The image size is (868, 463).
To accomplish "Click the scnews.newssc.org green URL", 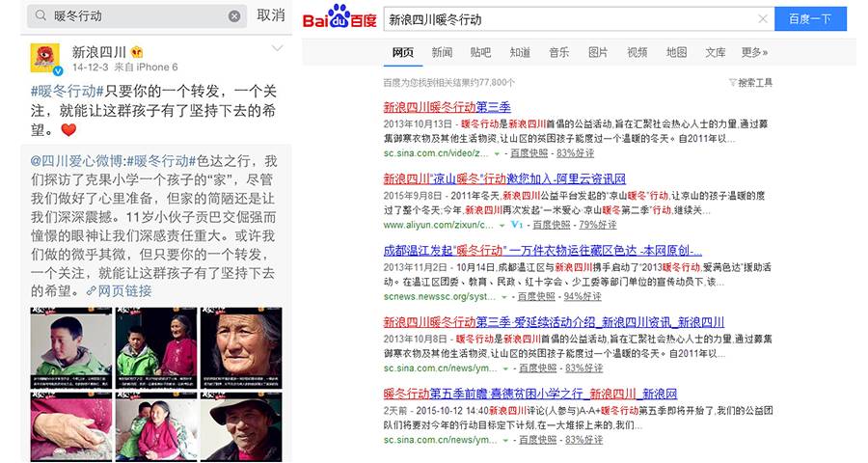I will point(439,296).
